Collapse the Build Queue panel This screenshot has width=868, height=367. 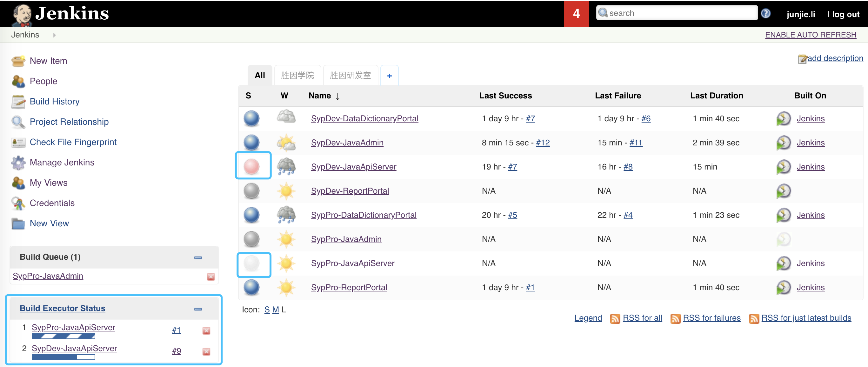tap(198, 258)
